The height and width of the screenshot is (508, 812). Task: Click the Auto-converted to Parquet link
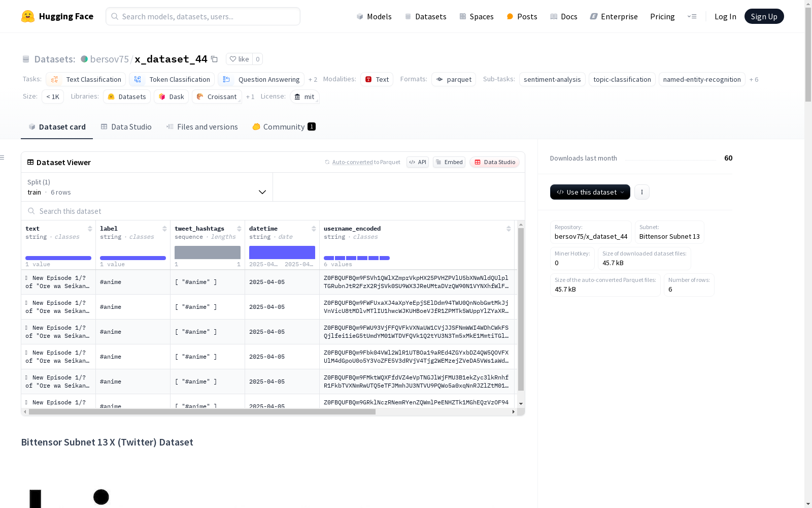click(x=362, y=162)
